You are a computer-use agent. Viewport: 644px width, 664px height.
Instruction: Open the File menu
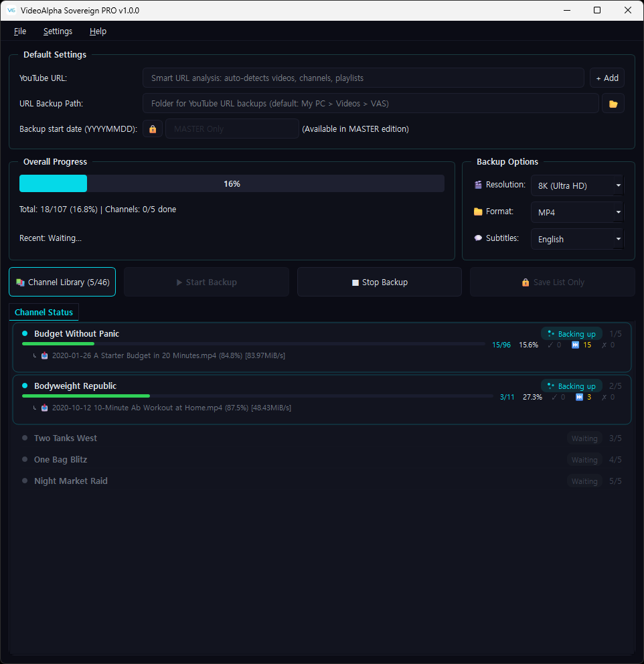tap(20, 31)
